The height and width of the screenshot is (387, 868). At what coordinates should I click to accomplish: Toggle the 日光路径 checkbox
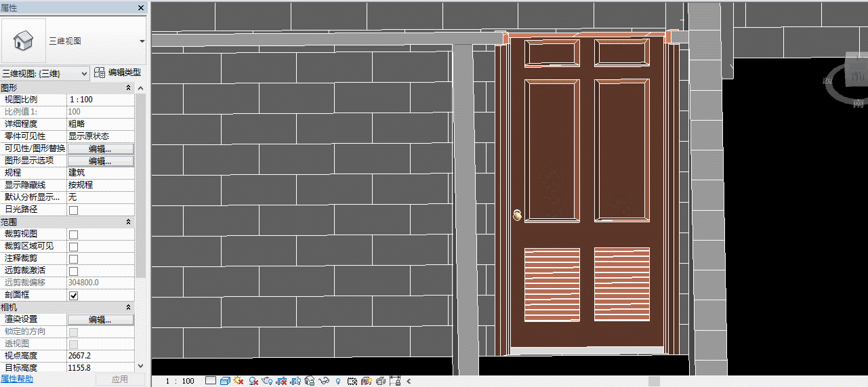point(73,209)
